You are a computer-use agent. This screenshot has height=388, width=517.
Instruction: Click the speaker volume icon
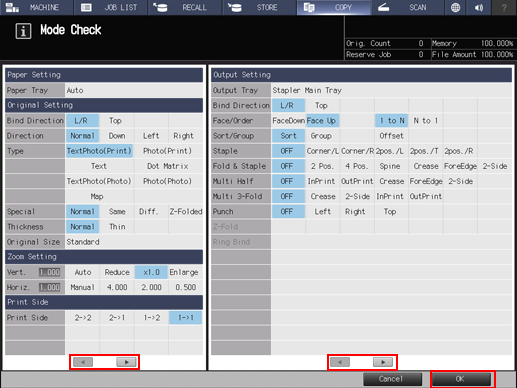479,7
